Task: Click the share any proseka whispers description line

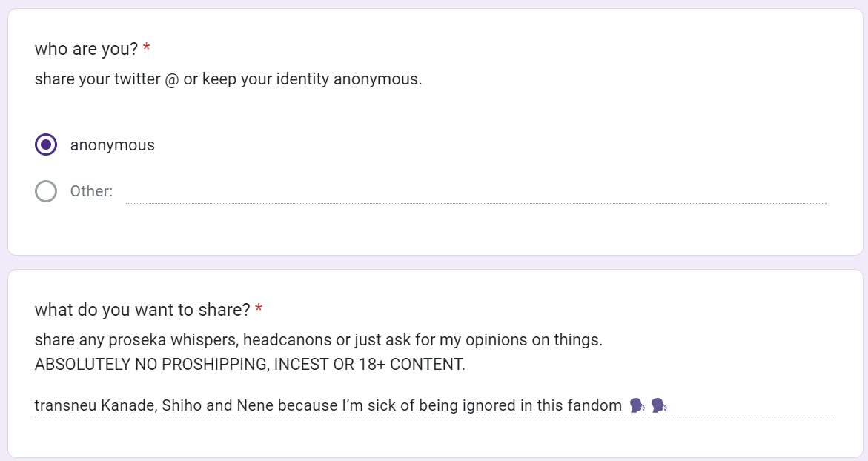Action: (318, 339)
